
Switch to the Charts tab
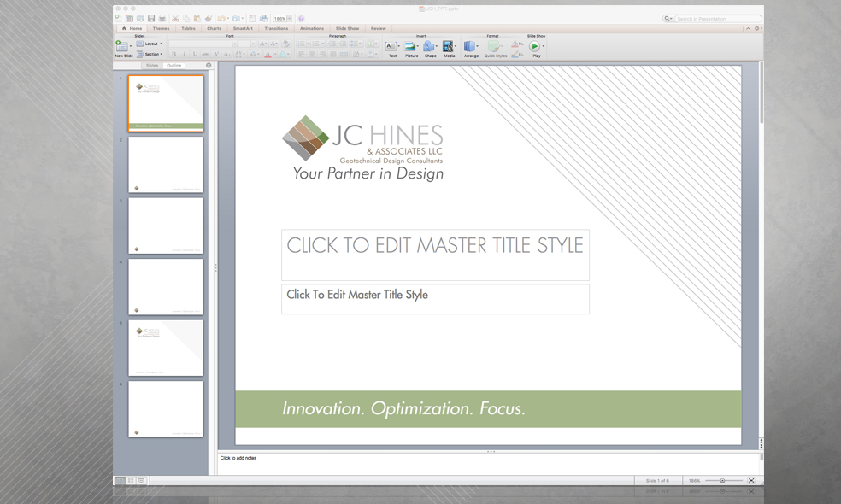(x=214, y=28)
